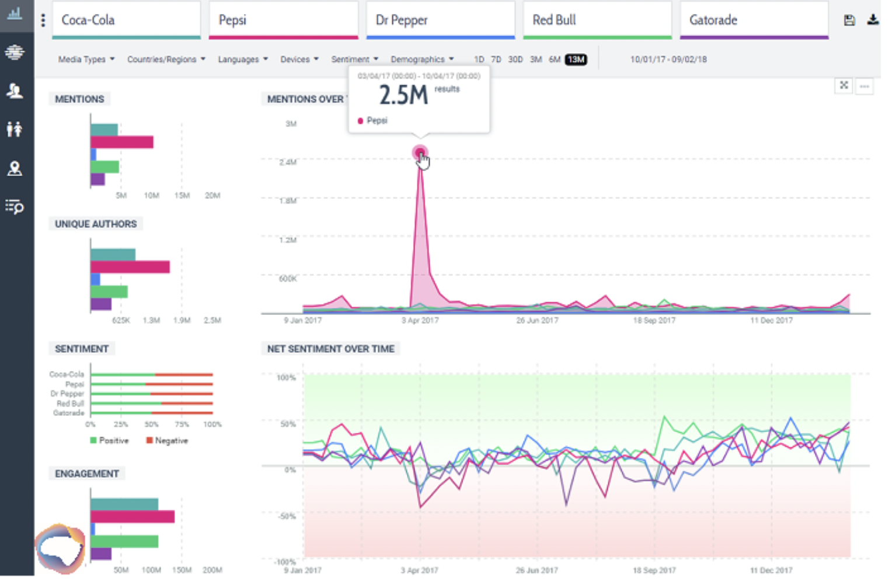Screen dimensions: 892x588
Task: Choose the 6M time range option
Action: click(555, 60)
